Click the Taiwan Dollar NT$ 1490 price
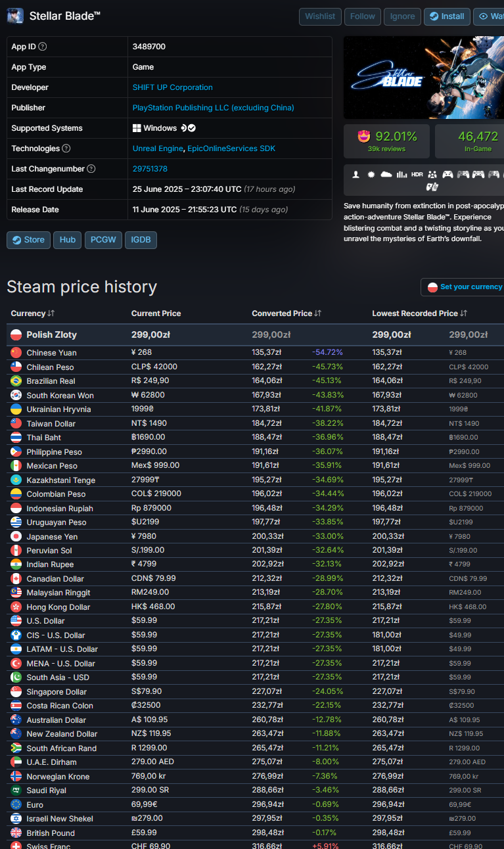This screenshot has width=504, height=849. pos(149,424)
